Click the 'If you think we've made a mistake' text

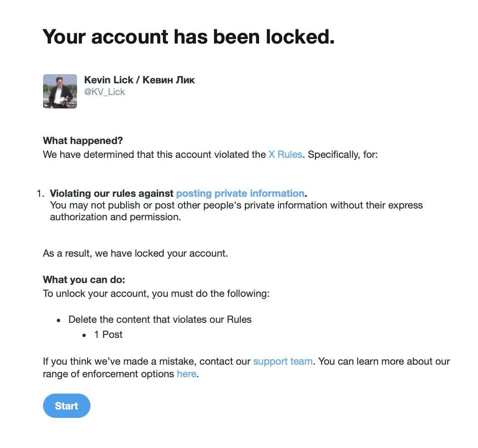[x=246, y=368]
